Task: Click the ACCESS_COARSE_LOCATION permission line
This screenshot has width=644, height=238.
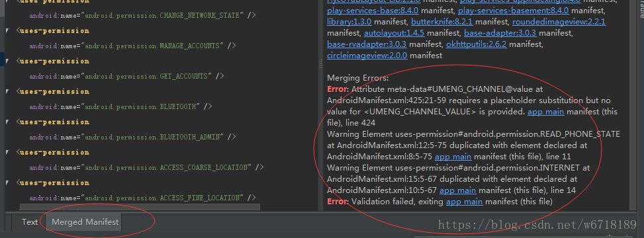Action: point(146,167)
